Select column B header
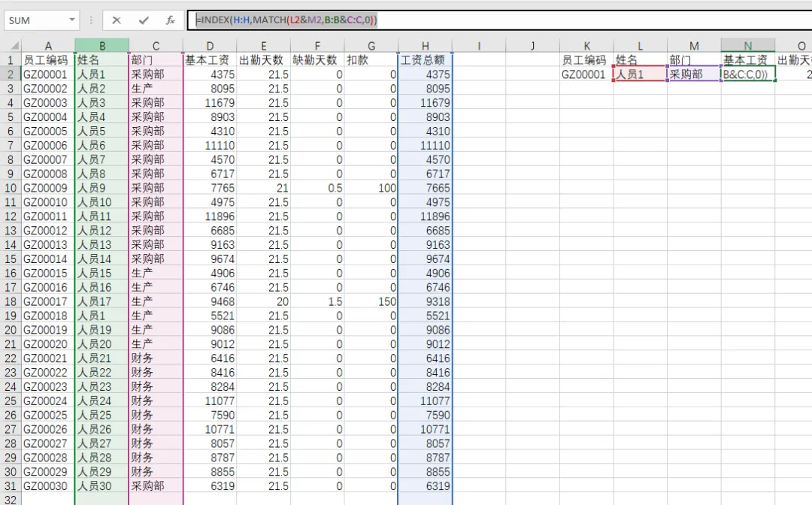Screen dimensions: 812x505 pos(102,46)
